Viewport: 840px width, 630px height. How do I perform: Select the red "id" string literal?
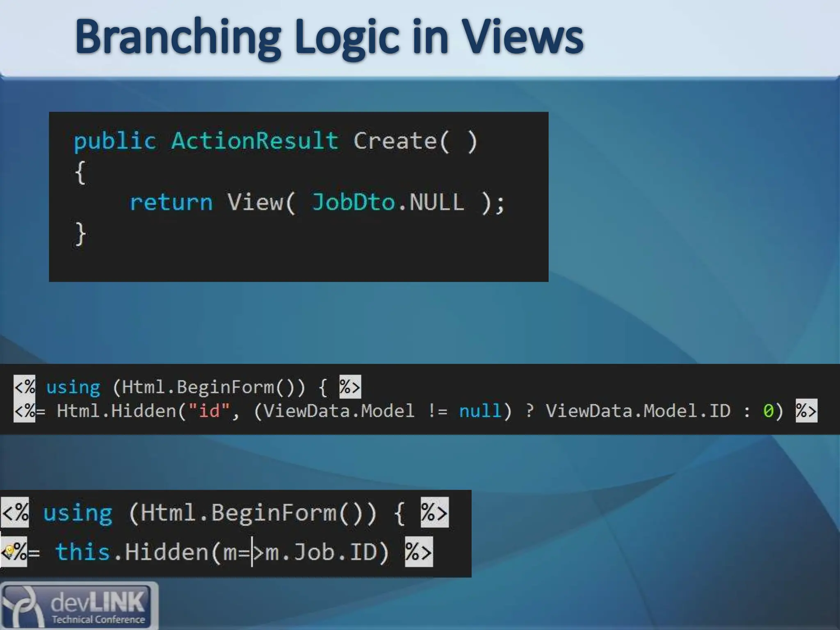(x=209, y=410)
